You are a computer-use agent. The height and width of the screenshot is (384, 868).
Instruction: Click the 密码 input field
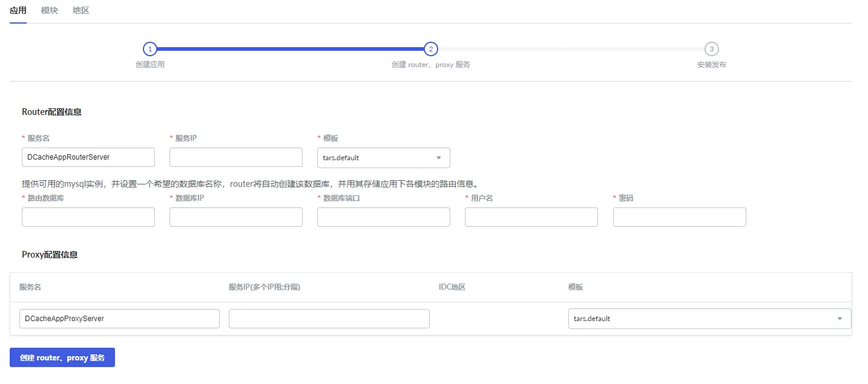click(x=680, y=217)
